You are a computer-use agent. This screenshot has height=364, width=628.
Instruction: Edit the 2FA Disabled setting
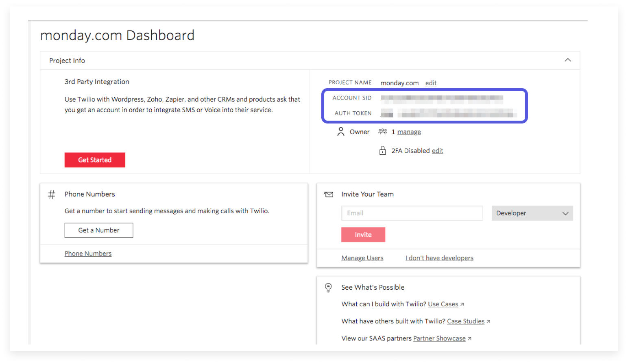(x=437, y=151)
